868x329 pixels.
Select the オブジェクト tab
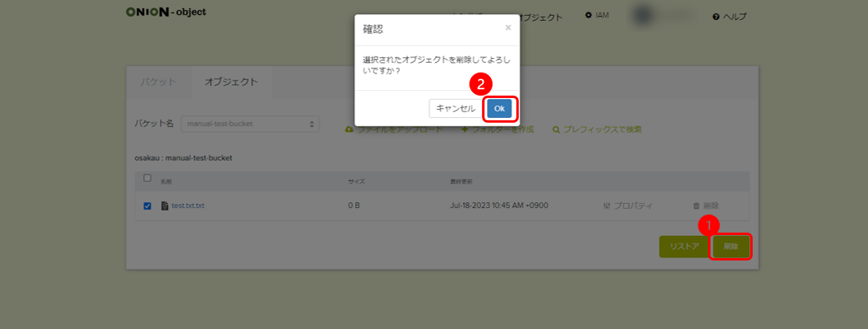pos(231,82)
